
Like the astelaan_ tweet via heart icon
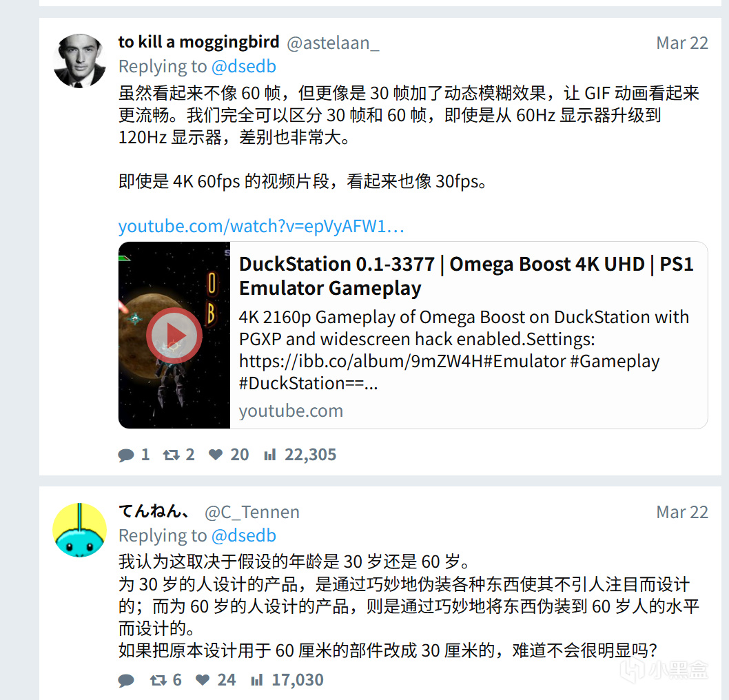point(215,455)
